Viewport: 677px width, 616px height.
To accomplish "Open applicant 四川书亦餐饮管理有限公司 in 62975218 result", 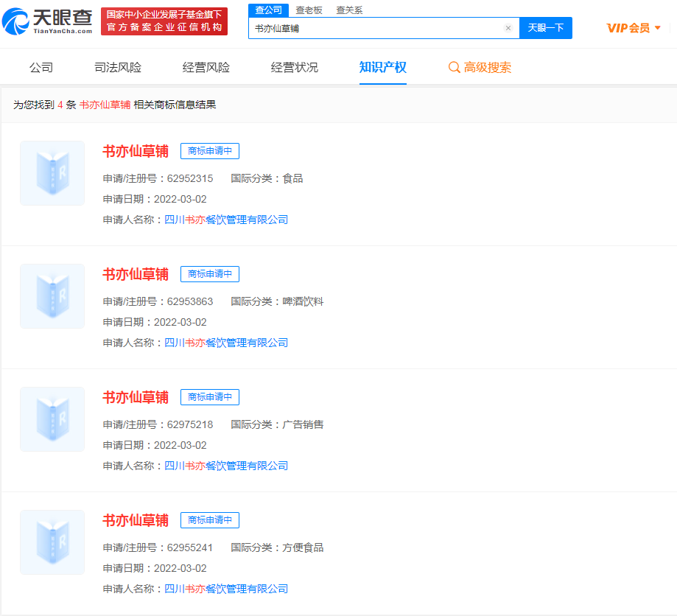I will pos(226,466).
